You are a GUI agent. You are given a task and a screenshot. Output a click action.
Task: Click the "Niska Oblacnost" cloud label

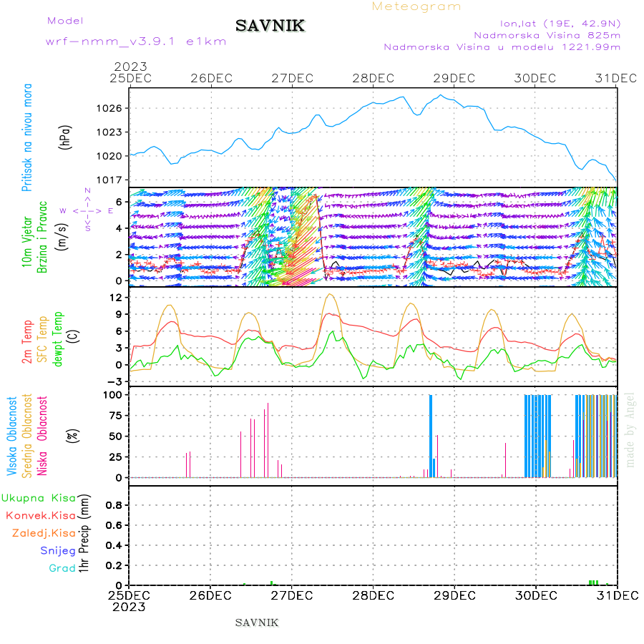pos(42,436)
